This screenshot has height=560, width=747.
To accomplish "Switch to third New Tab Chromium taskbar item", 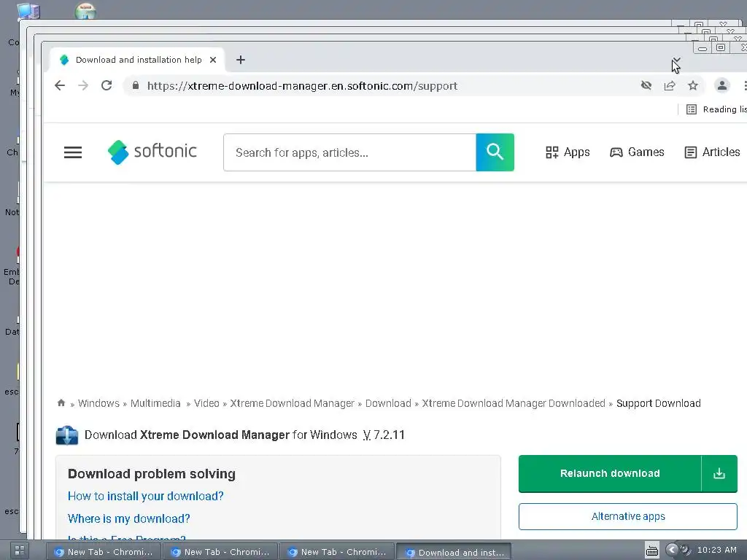I will point(337,552).
